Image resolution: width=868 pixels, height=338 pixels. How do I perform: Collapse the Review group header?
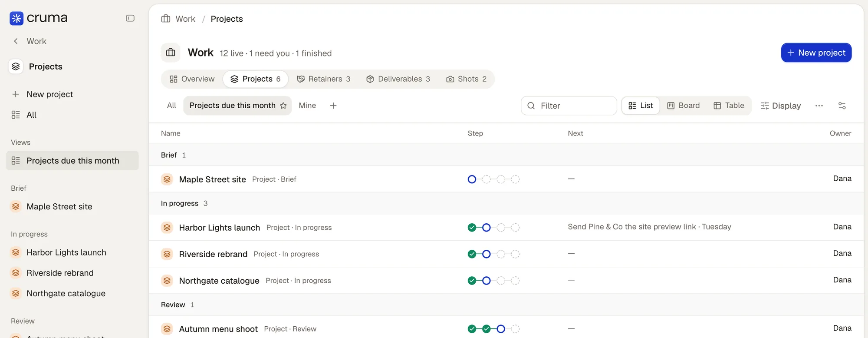pos(506,305)
